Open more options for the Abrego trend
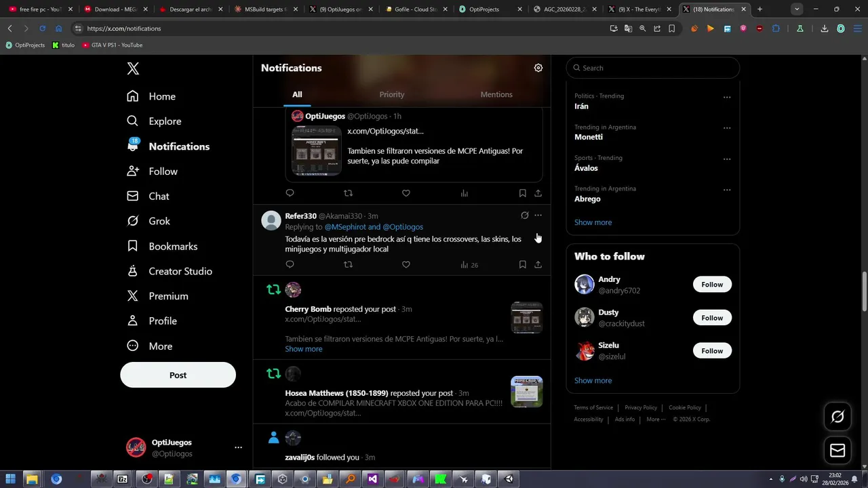This screenshot has height=488, width=868. (x=727, y=190)
